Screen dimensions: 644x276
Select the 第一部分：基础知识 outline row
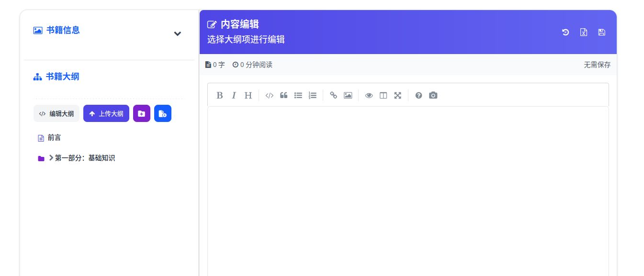tap(109, 158)
